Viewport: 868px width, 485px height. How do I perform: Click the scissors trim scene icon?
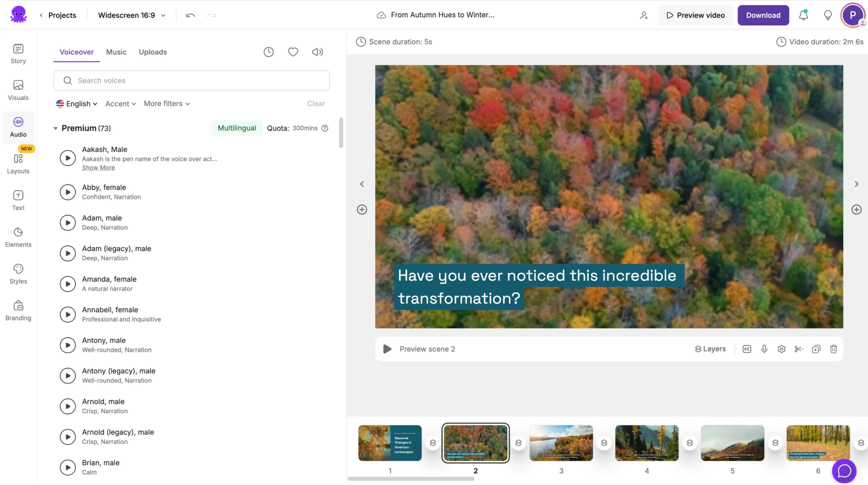[x=798, y=349]
